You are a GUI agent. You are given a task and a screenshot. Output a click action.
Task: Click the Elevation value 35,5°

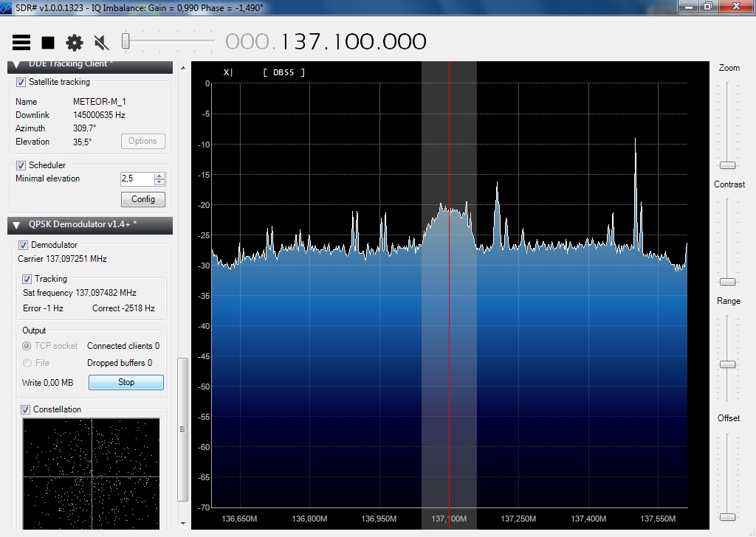(83, 142)
